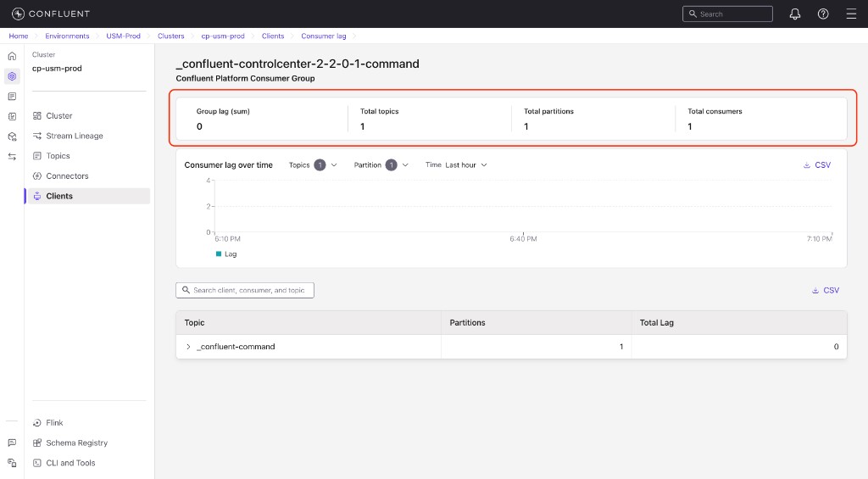Click the Confluent logo
The image size is (868, 479).
coord(51,14)
